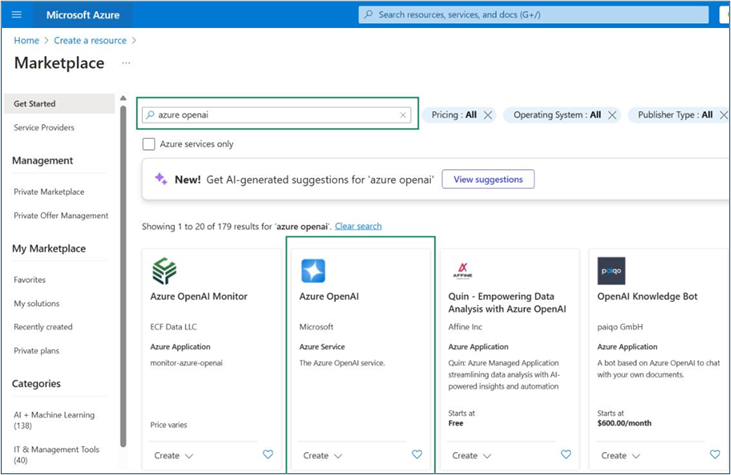Click the Affine Quin logo
This screenshot has width=731, height=475.
(462, 270)
